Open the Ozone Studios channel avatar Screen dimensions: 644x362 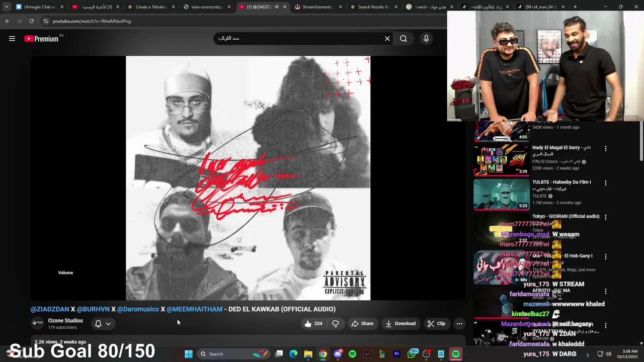[37, 323]
